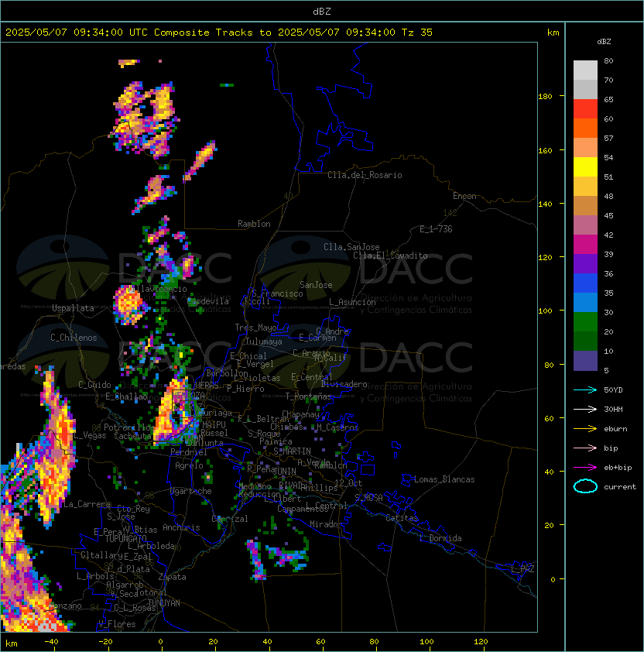Click the V_Flores map label
644x652 pixels.
point(117,624)
